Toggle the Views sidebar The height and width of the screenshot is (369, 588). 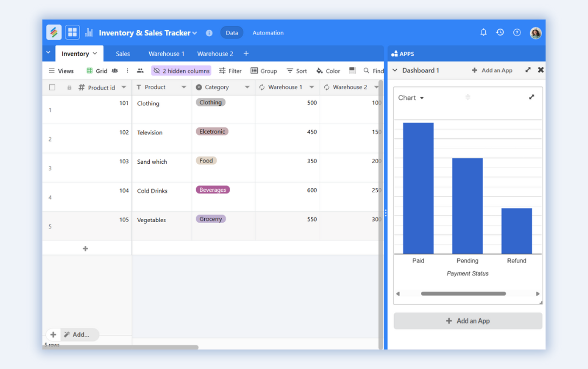pos(61,70)
